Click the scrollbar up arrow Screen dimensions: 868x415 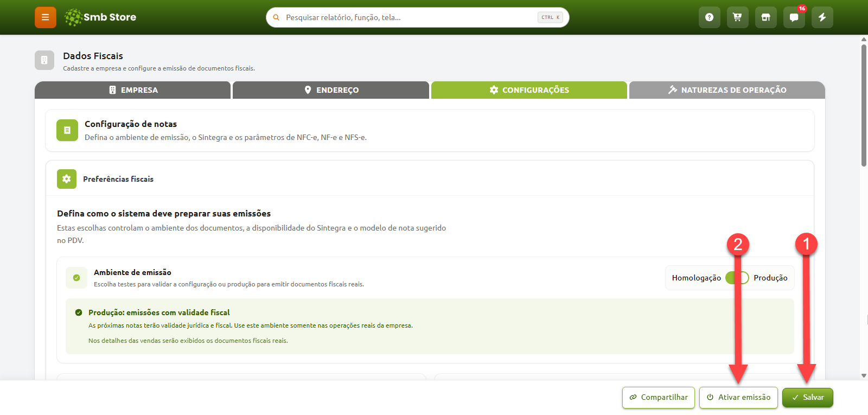coord(864,39)
